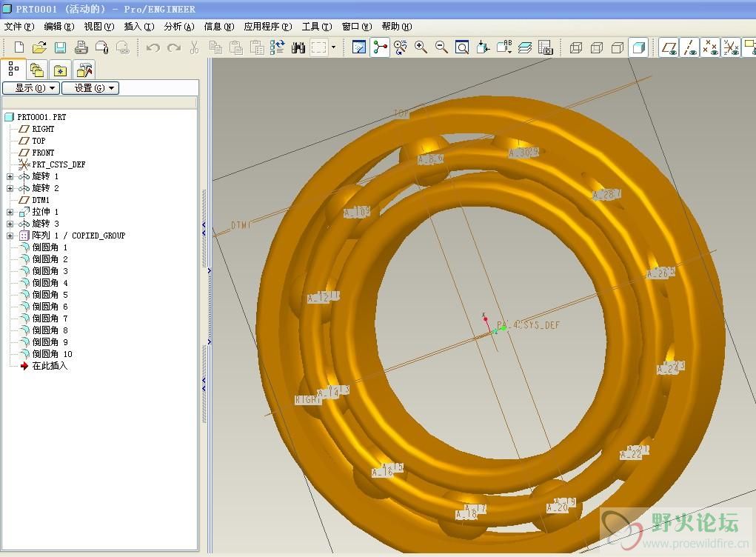Open a file with the folder icon
The height and width of the screenshot is (557, 756).
pos(39,47)
